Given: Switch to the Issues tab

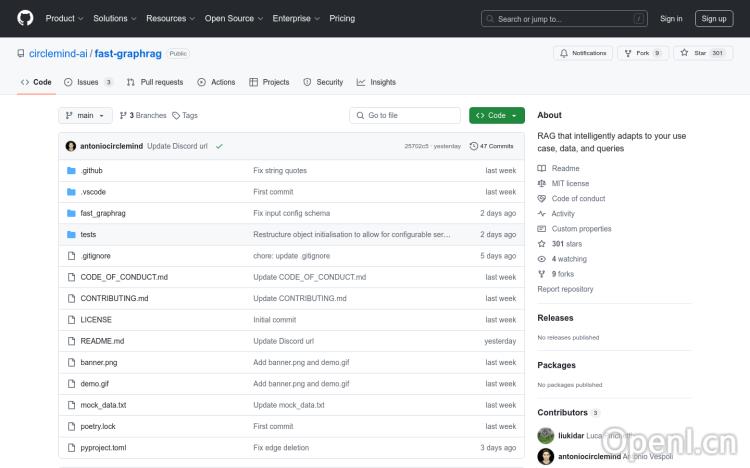Looking at the screenshot, I should click(88, 82).
